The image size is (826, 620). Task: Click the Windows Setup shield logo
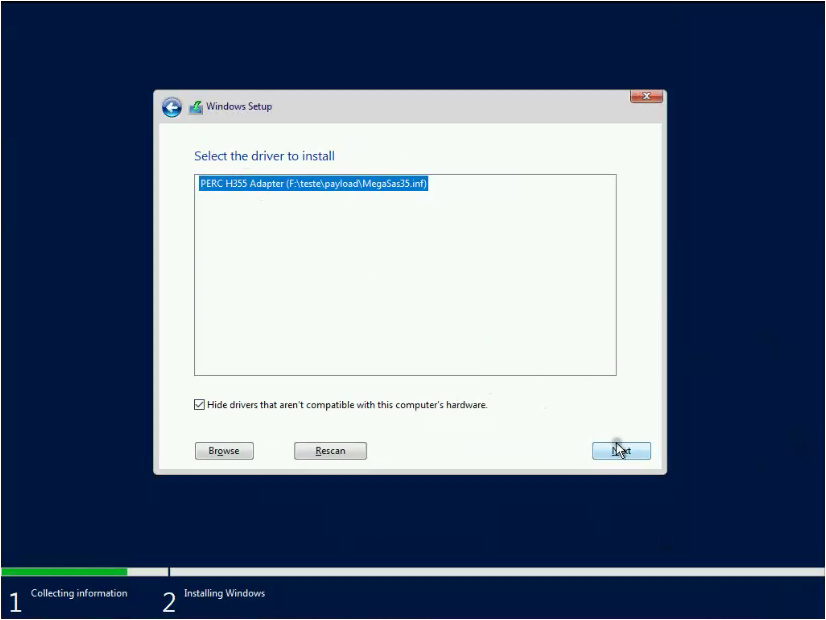click(x=196, y=106)
